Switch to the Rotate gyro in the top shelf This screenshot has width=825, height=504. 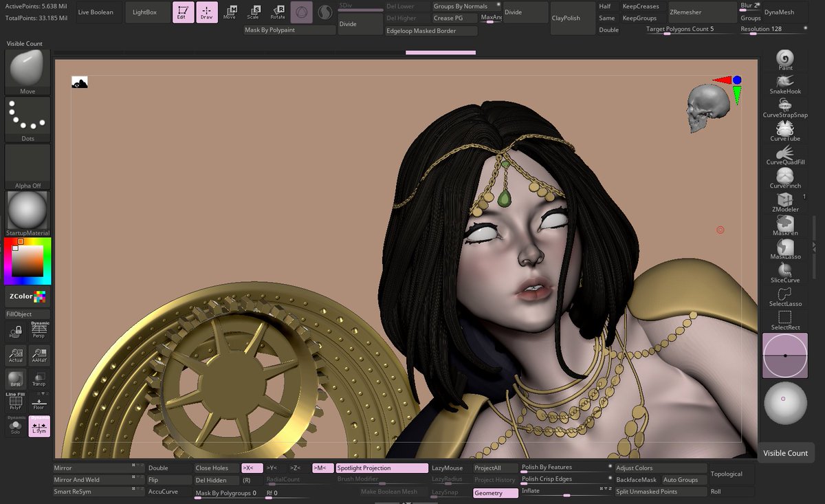279,12
